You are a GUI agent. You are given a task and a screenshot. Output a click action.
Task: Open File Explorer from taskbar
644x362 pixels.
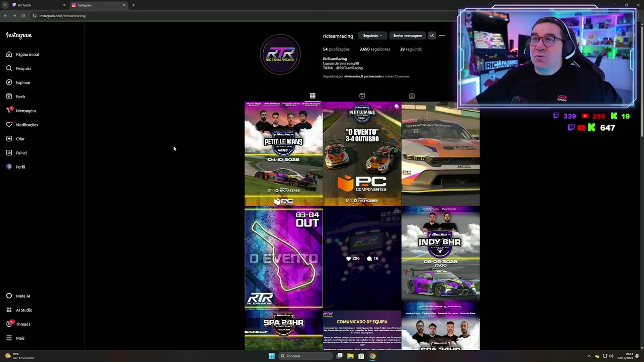pos(350,356)
